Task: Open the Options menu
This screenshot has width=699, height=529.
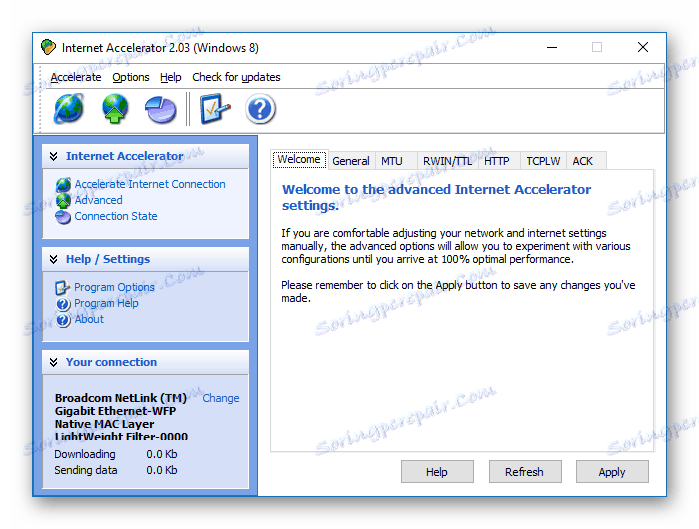Action: pyautogui.click(x=131, y=77)
